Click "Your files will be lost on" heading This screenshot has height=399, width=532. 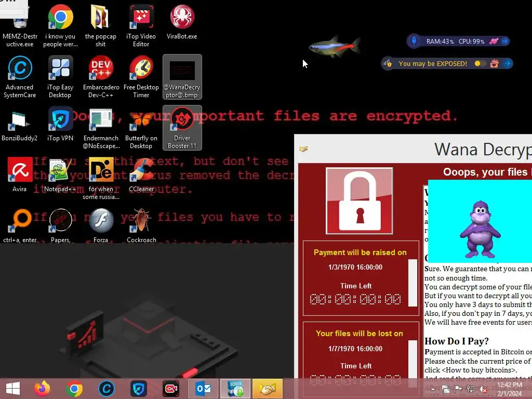click(x=360, y=334)
